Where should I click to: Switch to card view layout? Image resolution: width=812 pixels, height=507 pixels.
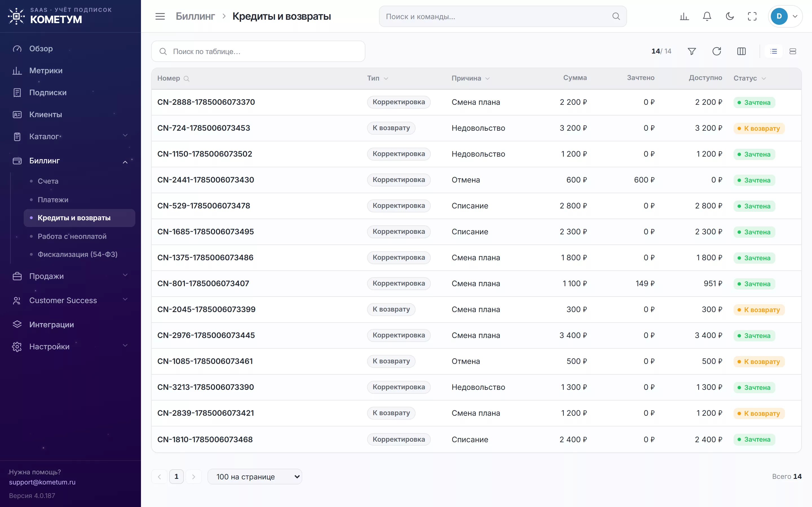(793, 51)
